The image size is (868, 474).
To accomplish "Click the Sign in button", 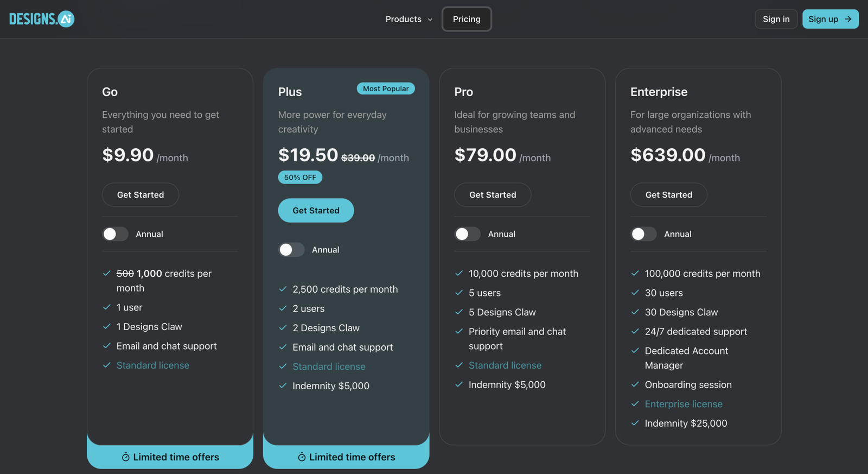I will tap(776, 19).
